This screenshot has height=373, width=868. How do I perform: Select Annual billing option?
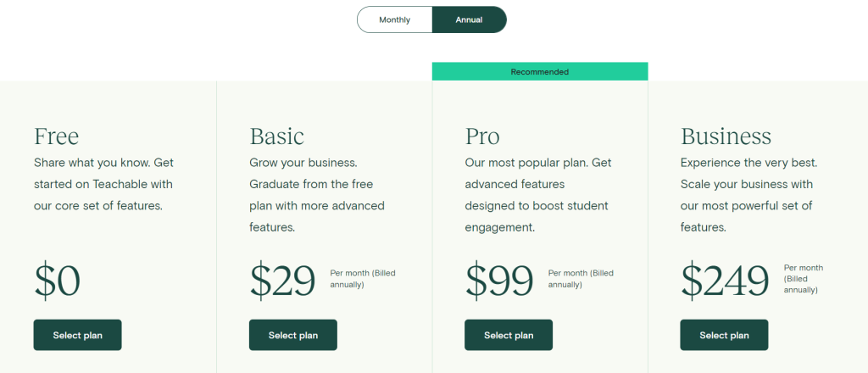pyautogui.click(x=469, y=20)
